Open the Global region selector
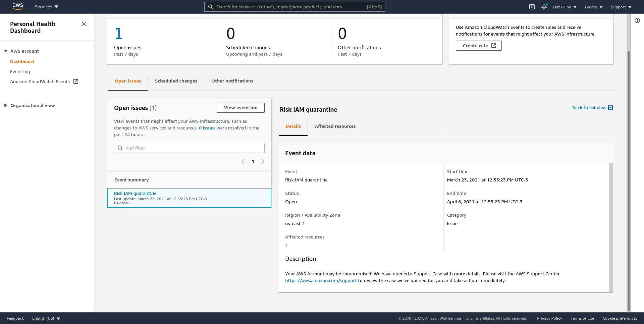Screen dimensions: 644x324 tap(594, 7)
